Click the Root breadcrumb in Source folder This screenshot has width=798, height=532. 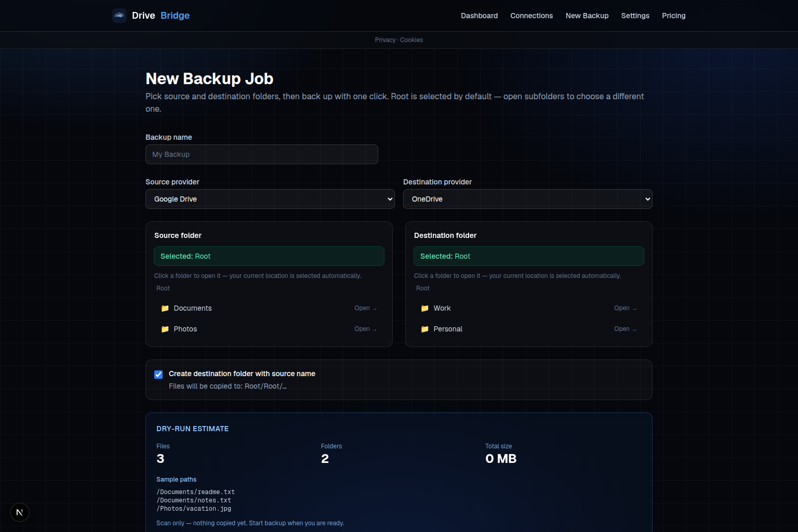tap(163, 288)
